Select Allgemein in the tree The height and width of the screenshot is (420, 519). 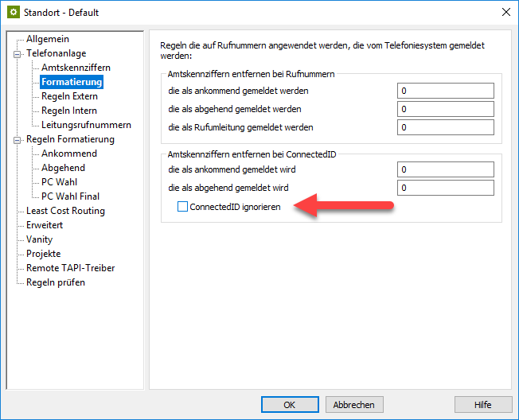click(47, 39)
